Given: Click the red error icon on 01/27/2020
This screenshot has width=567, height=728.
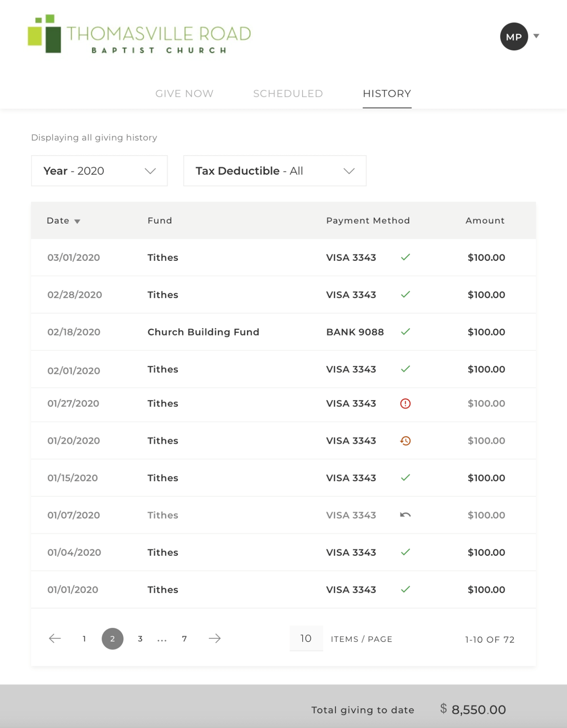Looking at the screenshot, I should pos(405,404).
